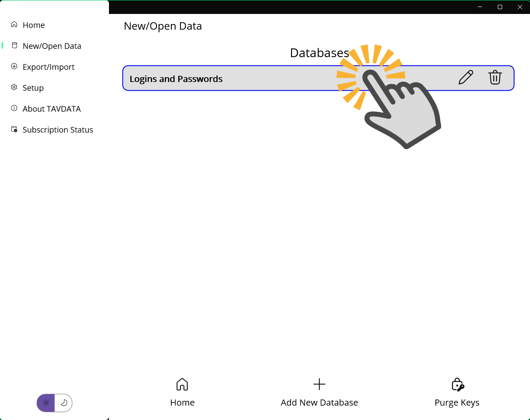Open the Logins and Passwords database

(318, 78)
